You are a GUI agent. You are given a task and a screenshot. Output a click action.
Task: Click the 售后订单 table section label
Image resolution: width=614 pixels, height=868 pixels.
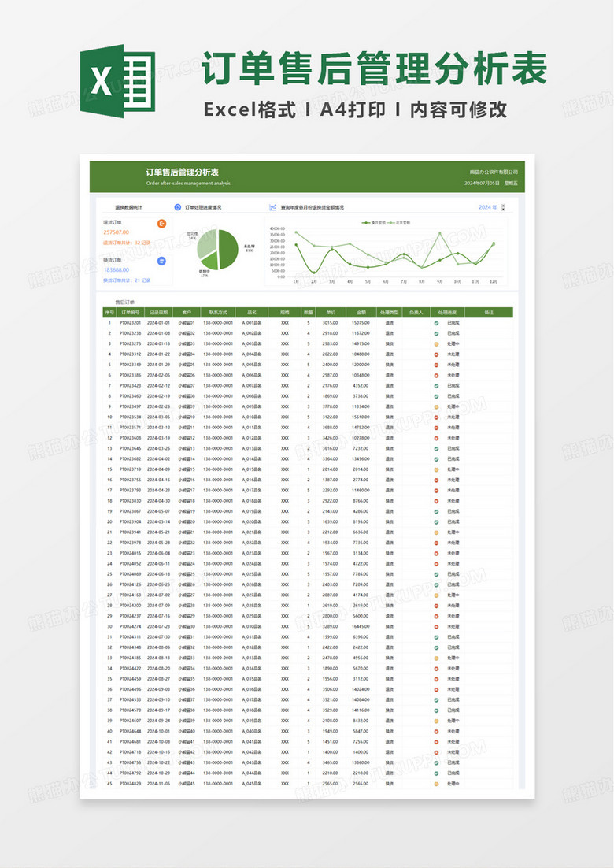coord(125,302)
